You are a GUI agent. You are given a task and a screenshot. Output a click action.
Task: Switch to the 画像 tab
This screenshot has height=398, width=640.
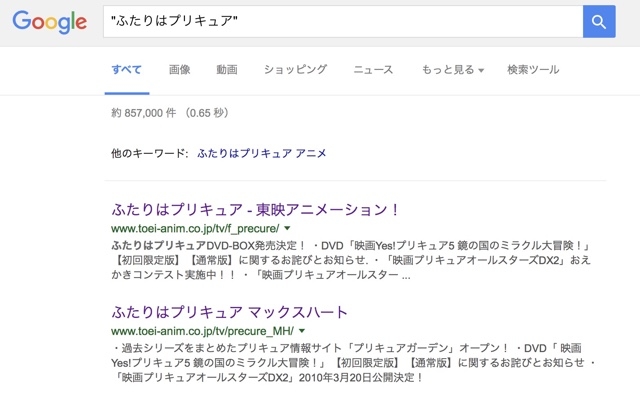coord(180,70)
